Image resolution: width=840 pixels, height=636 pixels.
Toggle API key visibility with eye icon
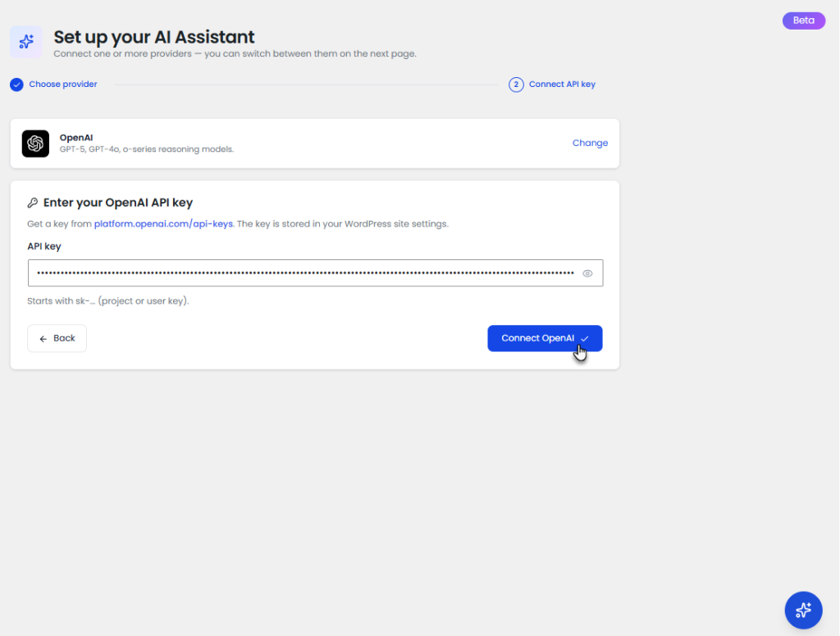pyautogui.click(x=587, y=273)
